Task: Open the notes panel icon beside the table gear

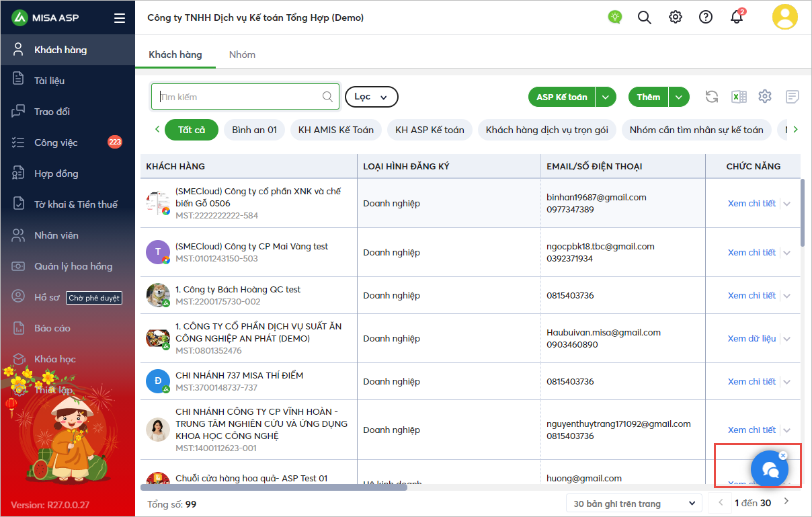Action: point(793,97)
